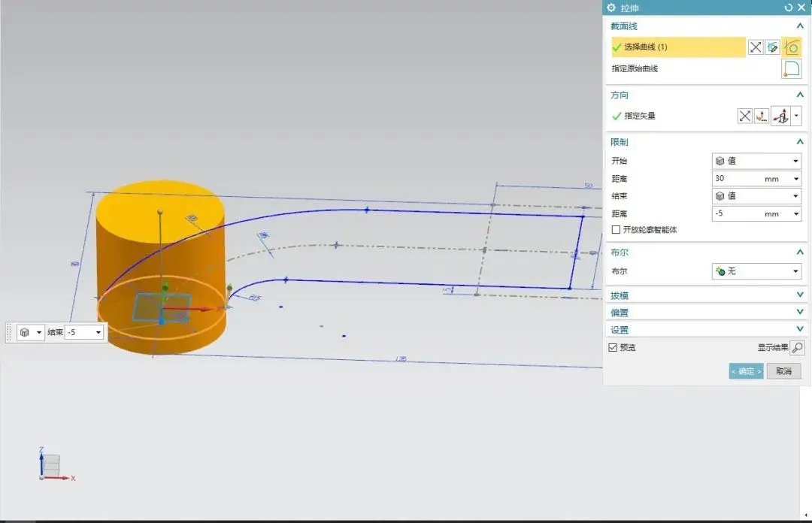Screen dimensions: 812x523
Task: Open the vector type dropdown arrow in 方向
Action: [796, 116]
